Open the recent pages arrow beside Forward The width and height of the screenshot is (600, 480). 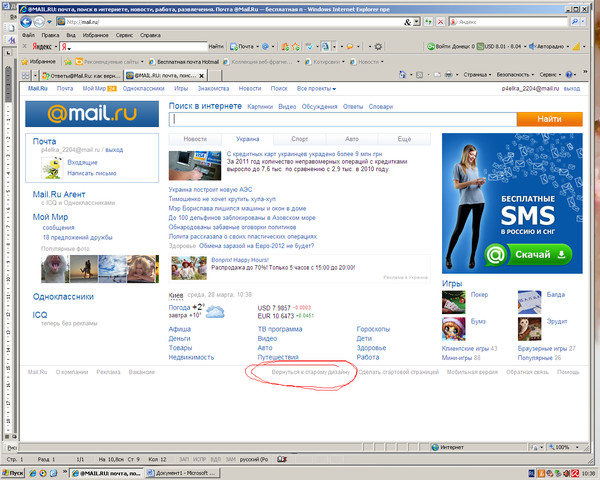49,22
